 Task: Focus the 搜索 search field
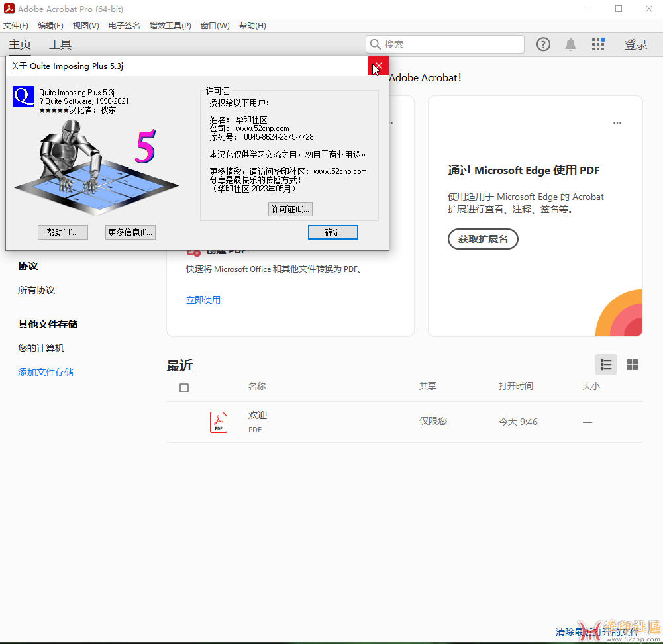tap(445, 44)
